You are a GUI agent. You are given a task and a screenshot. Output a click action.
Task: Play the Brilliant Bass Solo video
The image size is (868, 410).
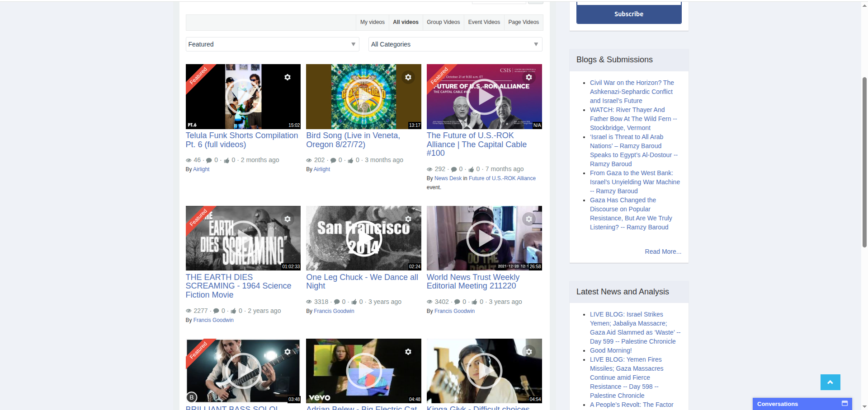[243, 371]
